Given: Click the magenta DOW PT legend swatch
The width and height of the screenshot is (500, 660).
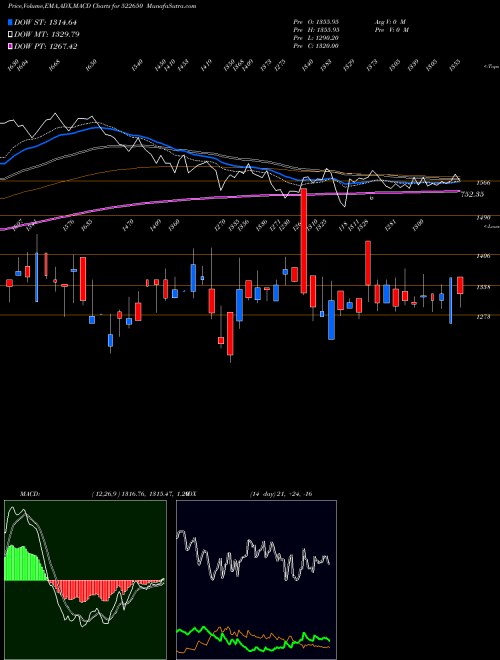Looking at the screenshot, I should 10,46.
